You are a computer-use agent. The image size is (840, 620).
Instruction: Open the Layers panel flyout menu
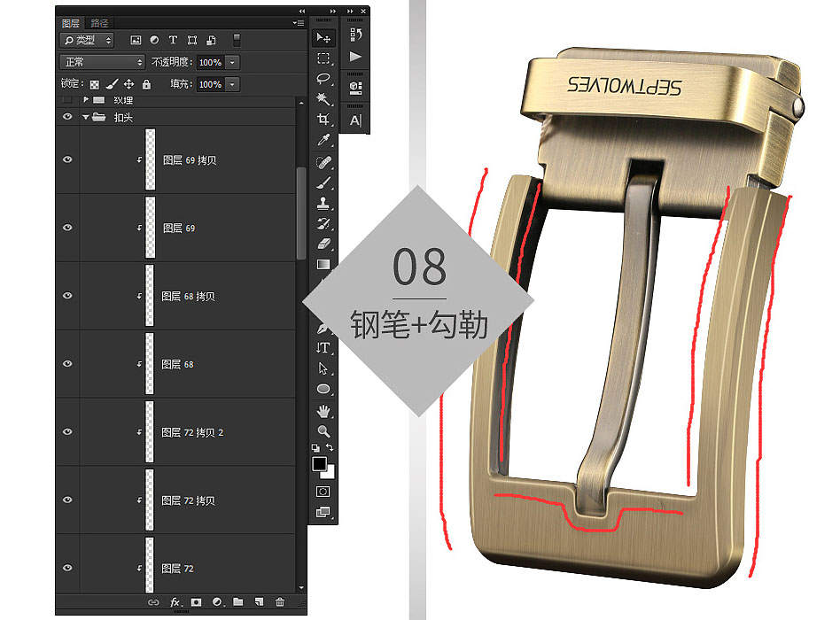click(299, 23)
